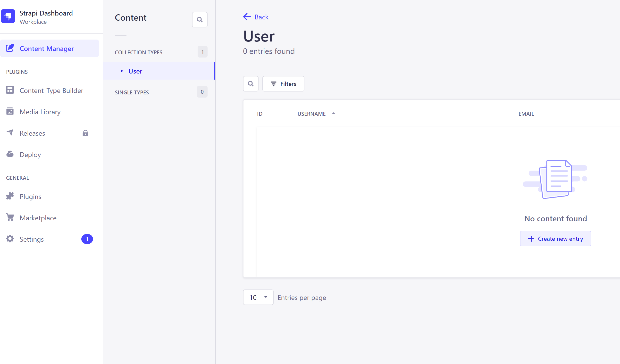Click the PLUGINS section label
Screen dimensions: 620x364
(x=17, y=72)
